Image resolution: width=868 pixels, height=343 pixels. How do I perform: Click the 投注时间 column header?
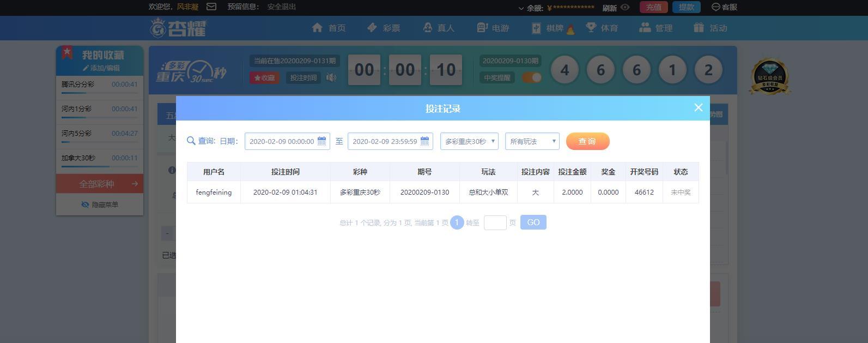[286, 172]
